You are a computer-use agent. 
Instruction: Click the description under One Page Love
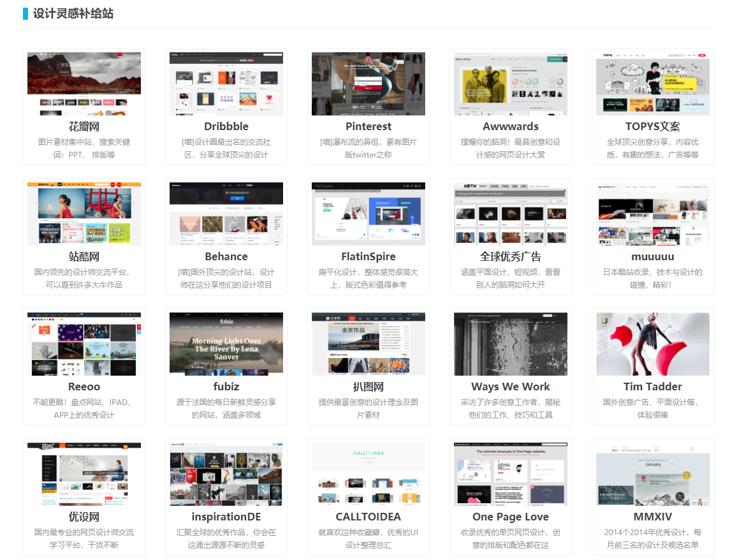(x=511, y=538)
